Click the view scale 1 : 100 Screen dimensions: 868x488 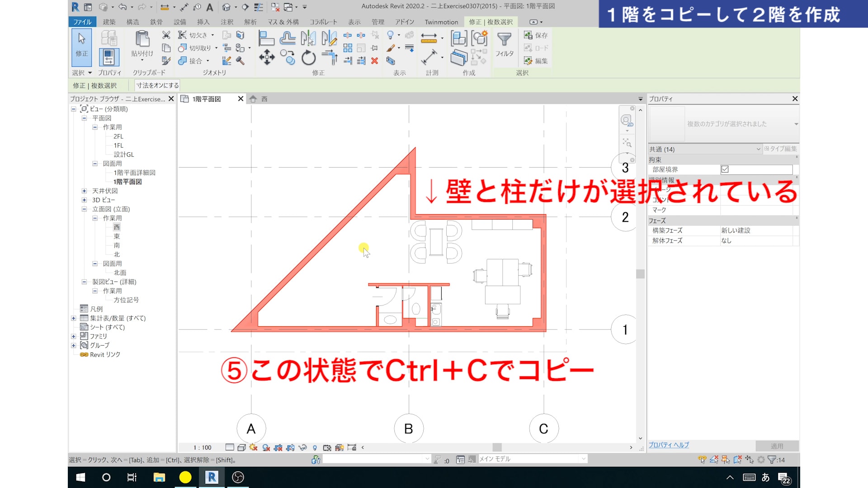(x=202, y=447)
